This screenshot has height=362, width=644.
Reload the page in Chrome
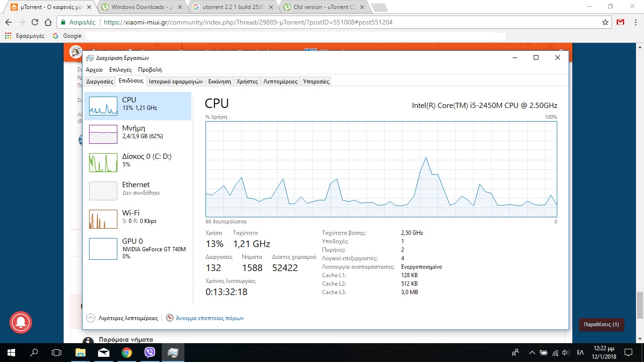pyautogui.click(x=35, y=22)
